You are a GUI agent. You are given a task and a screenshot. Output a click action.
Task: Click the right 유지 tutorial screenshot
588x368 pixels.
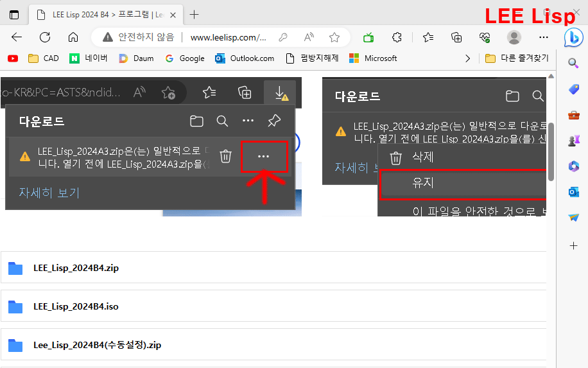pos(434,146)
